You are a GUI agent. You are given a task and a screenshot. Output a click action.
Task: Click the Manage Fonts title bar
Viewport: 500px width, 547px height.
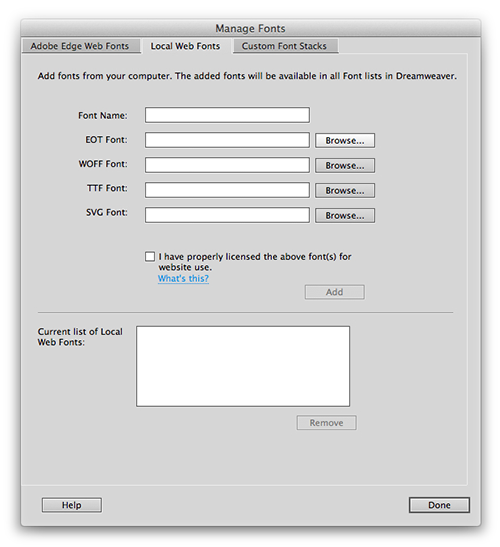click(251, 28)
